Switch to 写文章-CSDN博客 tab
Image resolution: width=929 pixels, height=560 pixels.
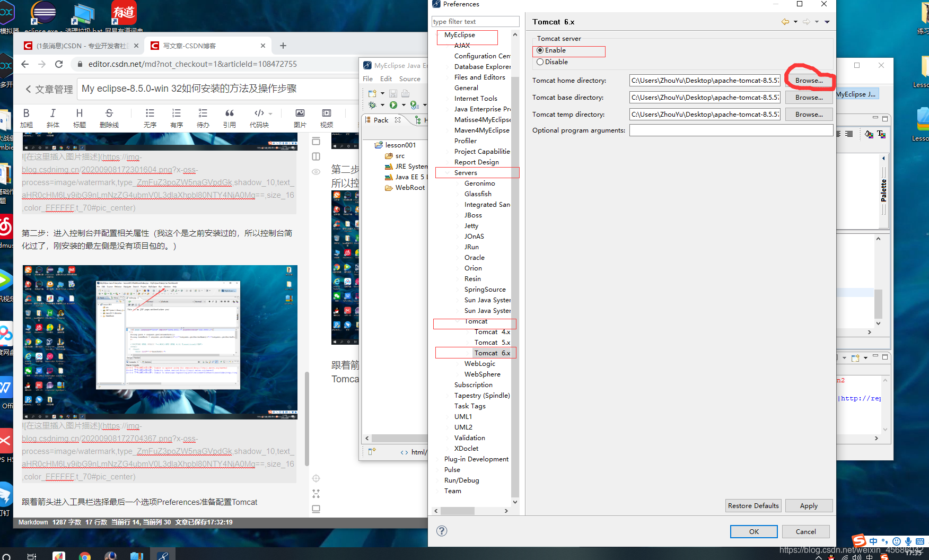[x=207, y=46]
